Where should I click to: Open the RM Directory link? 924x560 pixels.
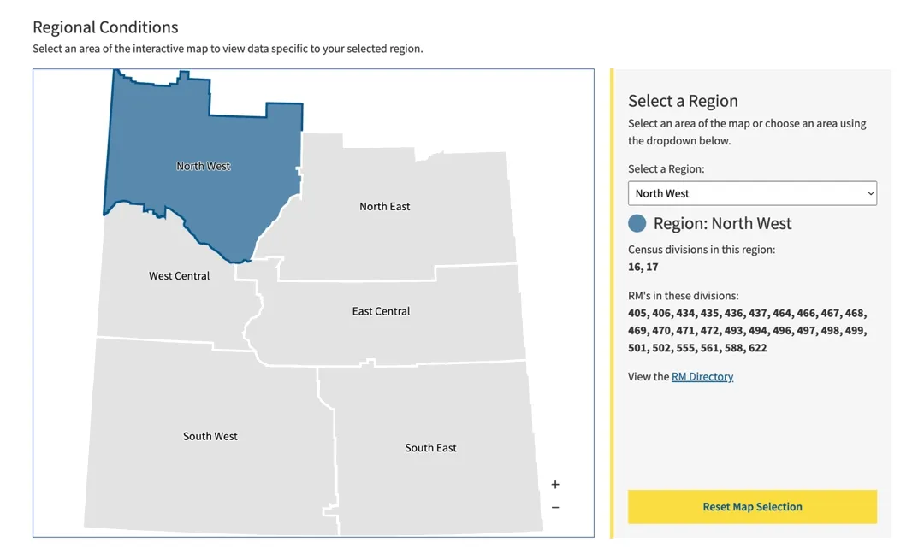tap(702, 376)
